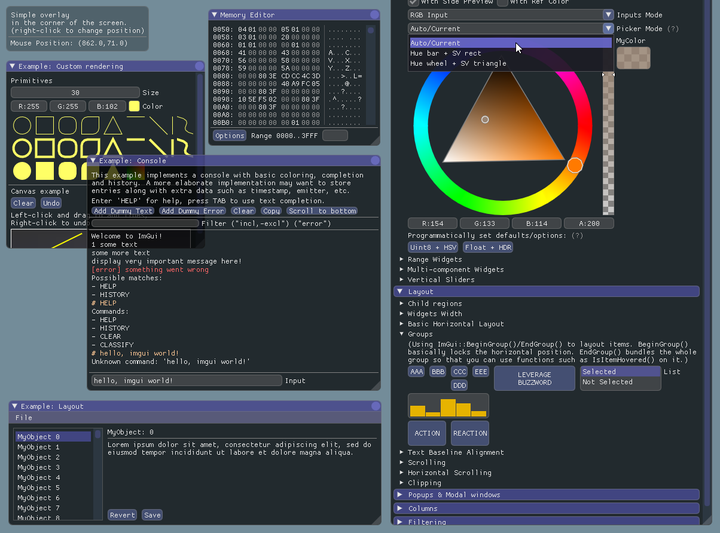Choose 'Hue bar + SV rect' option

tap(445, 53)
